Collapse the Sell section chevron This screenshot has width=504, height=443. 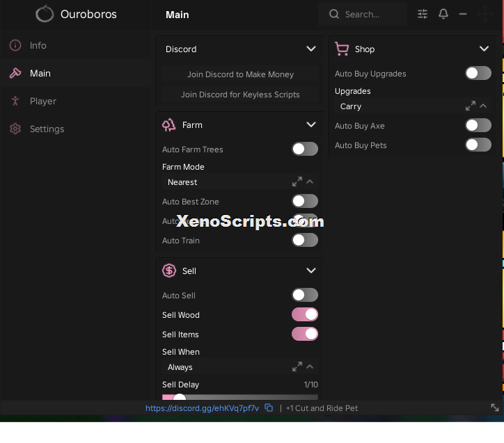310,271
